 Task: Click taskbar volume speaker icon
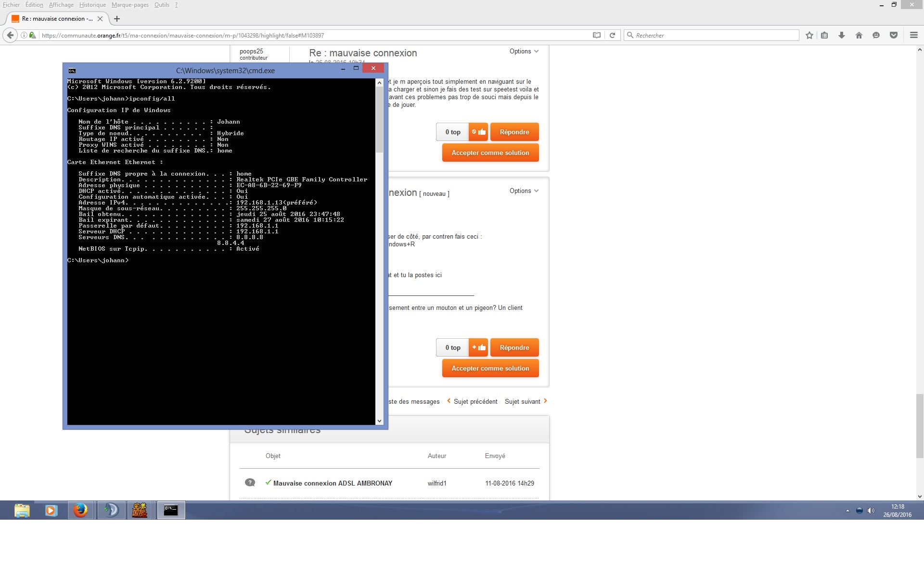(x=871, y=511)
